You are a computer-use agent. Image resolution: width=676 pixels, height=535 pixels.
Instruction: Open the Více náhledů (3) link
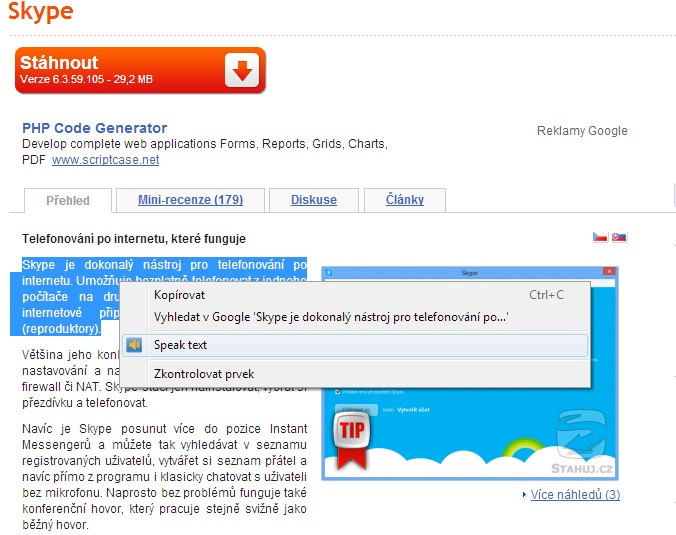pos(575,494)
